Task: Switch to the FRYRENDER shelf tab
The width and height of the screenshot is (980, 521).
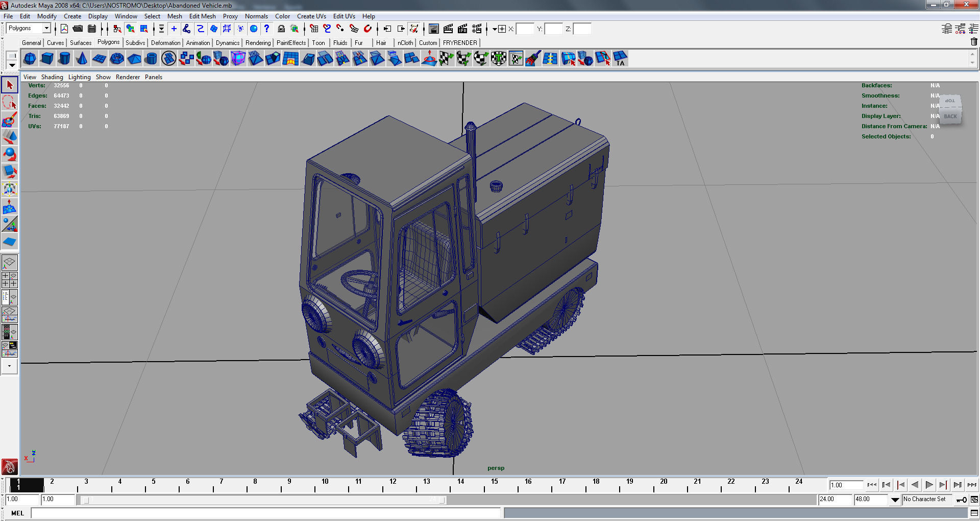Action: tap(460, 43)
